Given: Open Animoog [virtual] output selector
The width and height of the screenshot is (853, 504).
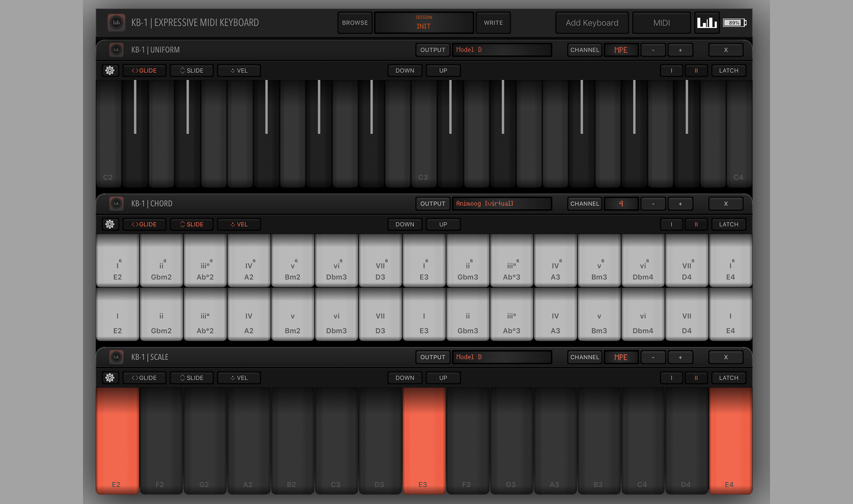Looking at the screenshot, I should (x=502, y=204).
